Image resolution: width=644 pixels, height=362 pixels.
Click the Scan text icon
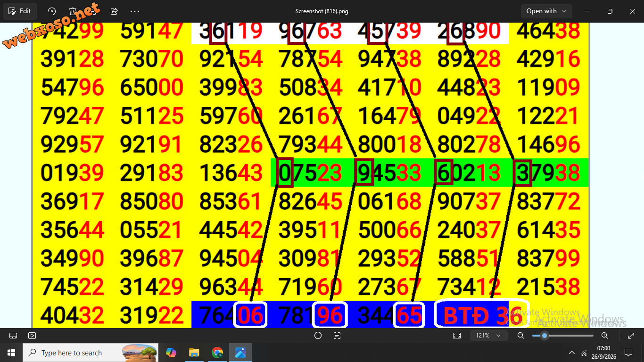pos(337,336)
